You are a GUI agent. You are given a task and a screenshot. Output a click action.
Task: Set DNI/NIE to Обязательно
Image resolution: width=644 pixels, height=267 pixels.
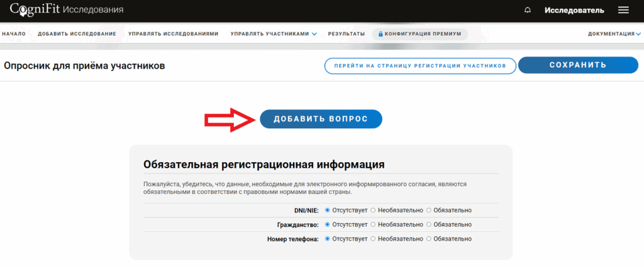click(x=429, y=210)
